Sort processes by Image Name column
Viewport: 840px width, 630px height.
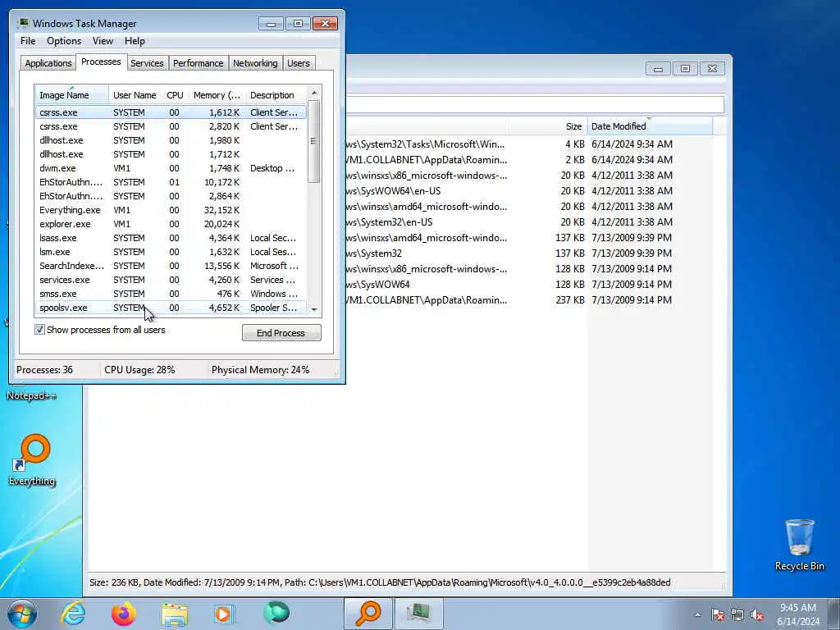[72, 95]
